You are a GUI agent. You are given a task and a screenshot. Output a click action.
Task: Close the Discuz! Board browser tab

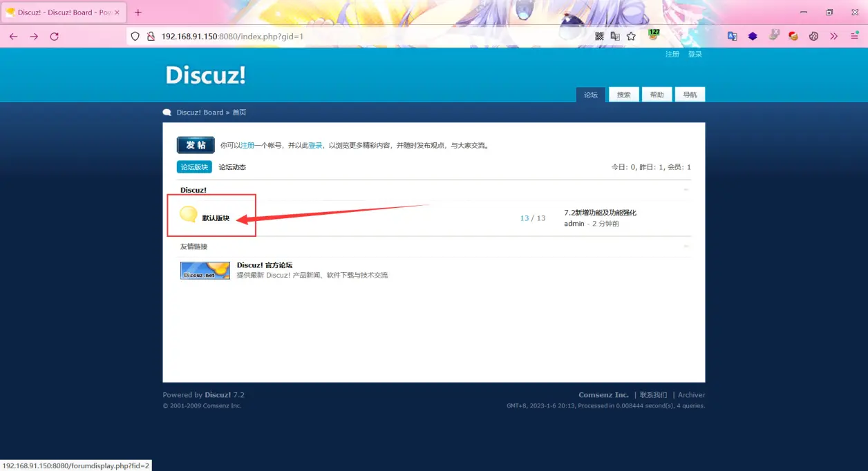(x=117, y=12)
